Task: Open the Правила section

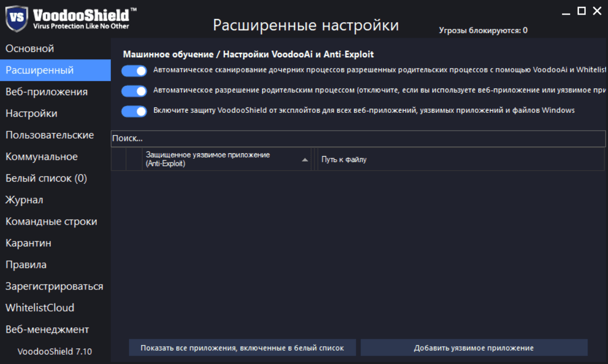Action: coord(56,265)
